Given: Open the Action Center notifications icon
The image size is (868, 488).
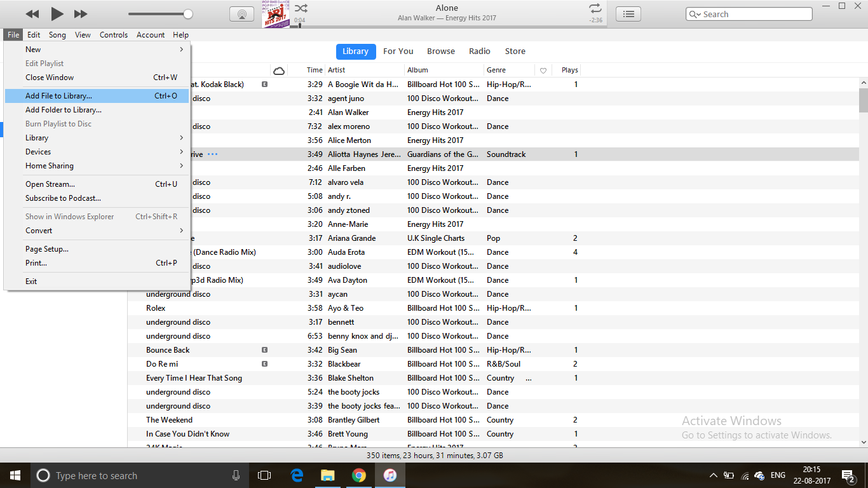Looking at the screenshot, I should click(x=848, y=475).
